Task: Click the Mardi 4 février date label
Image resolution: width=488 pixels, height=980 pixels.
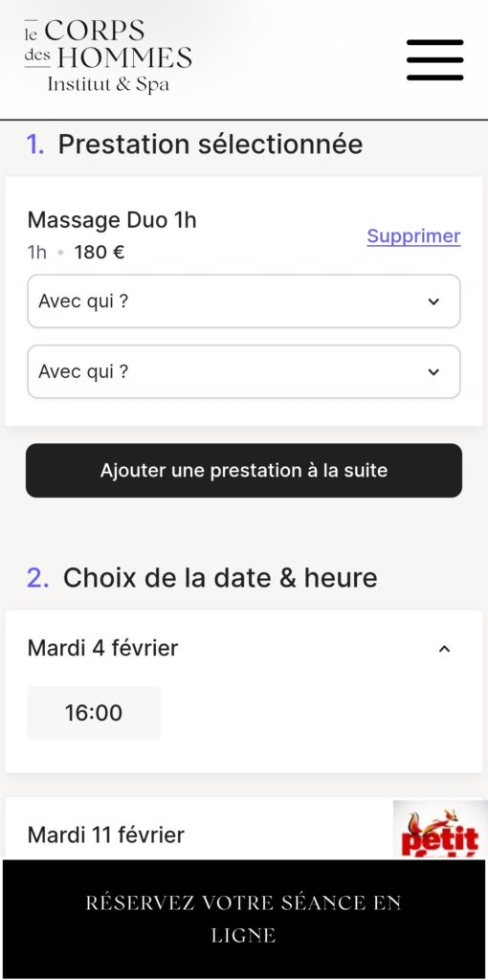Action: [102, 648]
